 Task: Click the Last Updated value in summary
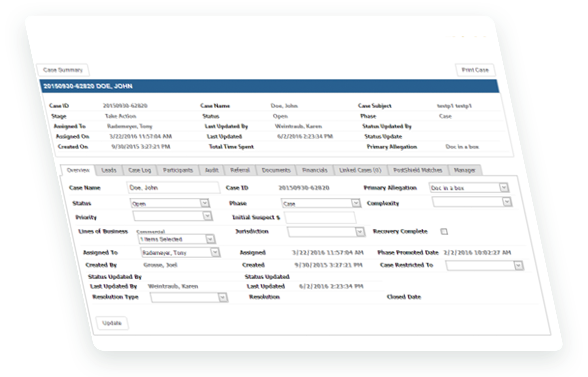click(x=305, y=136)
